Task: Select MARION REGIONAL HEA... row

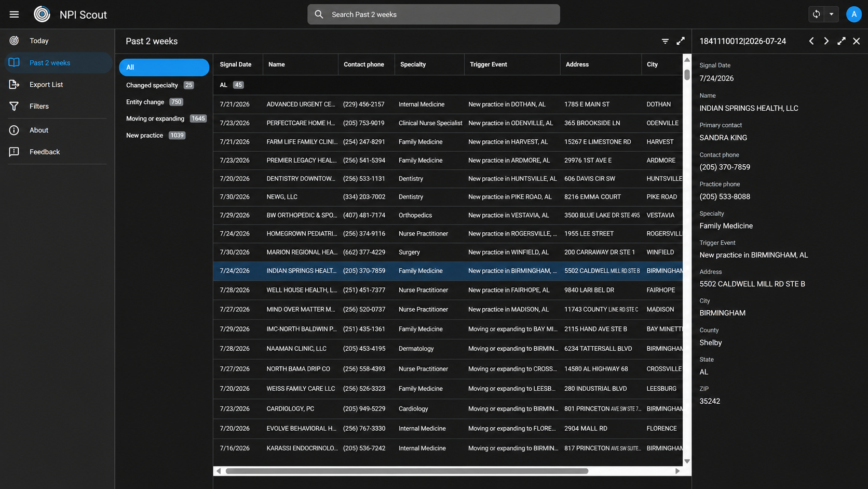Action: (448, 252)
